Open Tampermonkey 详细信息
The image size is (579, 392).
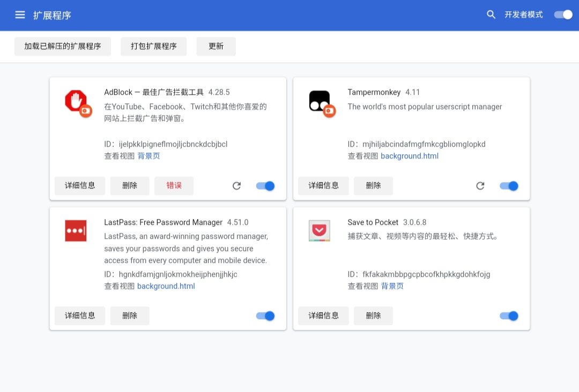[323, 185]
